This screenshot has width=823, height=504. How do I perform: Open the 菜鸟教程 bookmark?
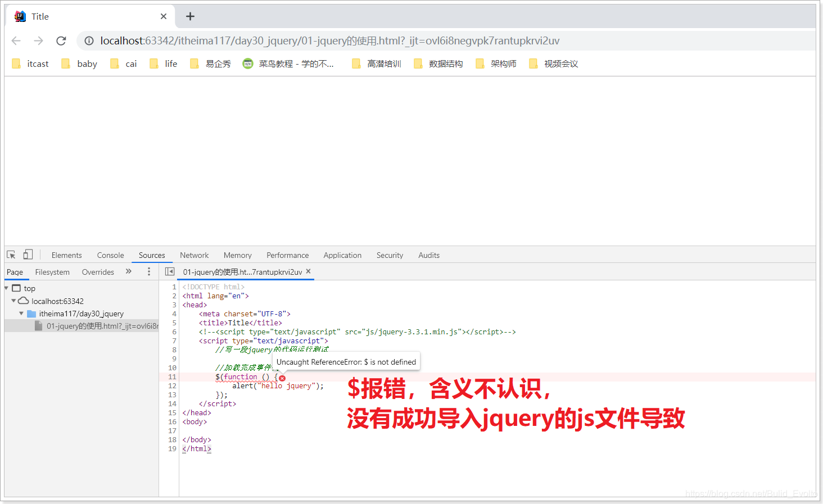288,63
